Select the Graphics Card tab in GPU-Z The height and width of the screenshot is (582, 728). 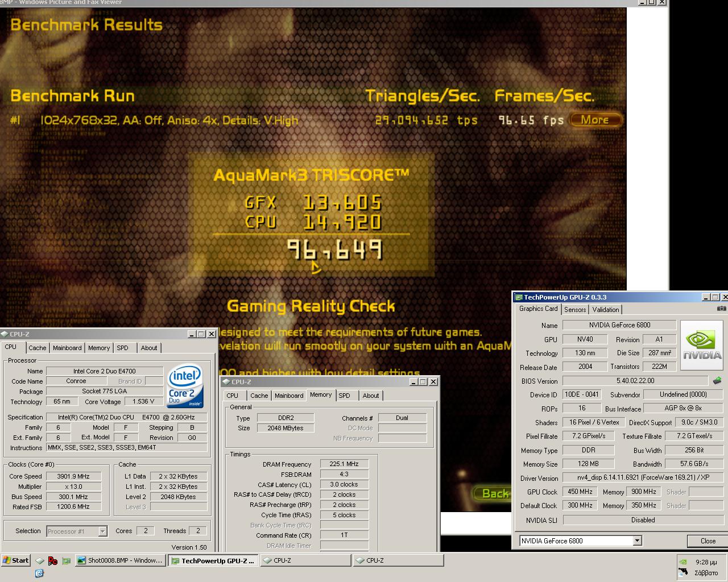pos(538,309)
